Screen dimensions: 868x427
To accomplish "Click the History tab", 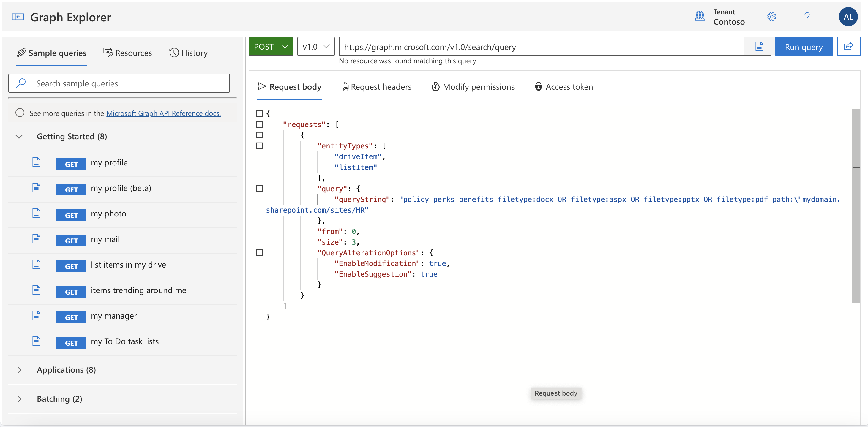I will point(189,53).
